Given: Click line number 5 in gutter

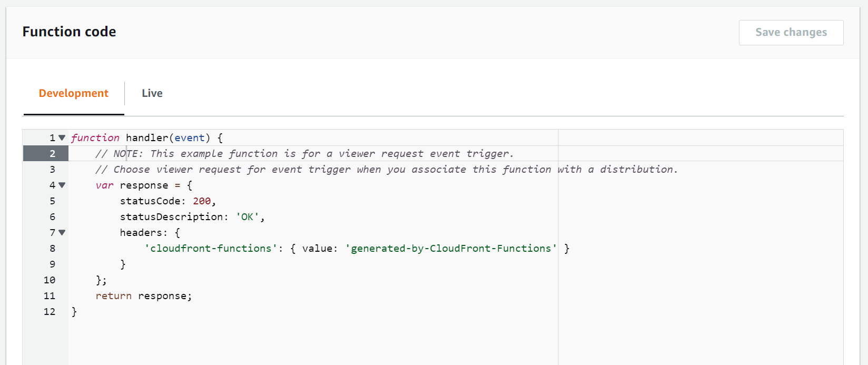Looking at the screenshot, I should coord(52,201).
